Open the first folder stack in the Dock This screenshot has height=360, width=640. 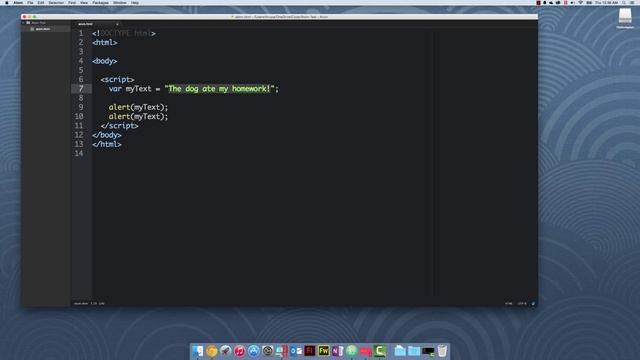400,351
